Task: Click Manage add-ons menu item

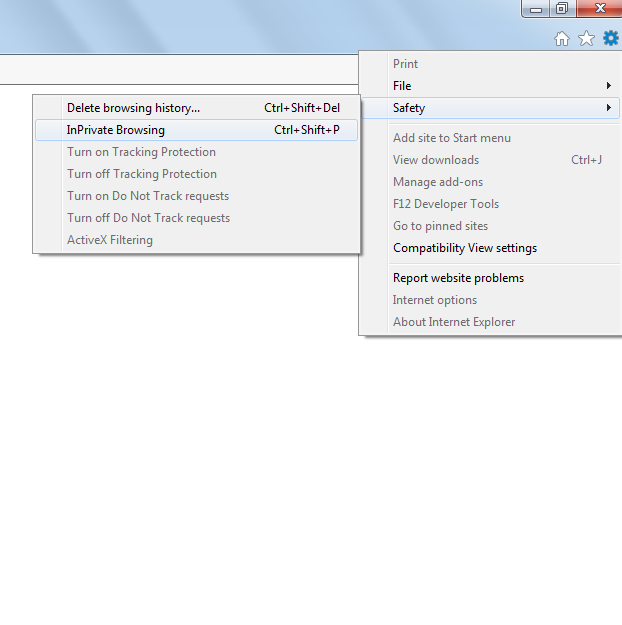Action: pos(438,182)
